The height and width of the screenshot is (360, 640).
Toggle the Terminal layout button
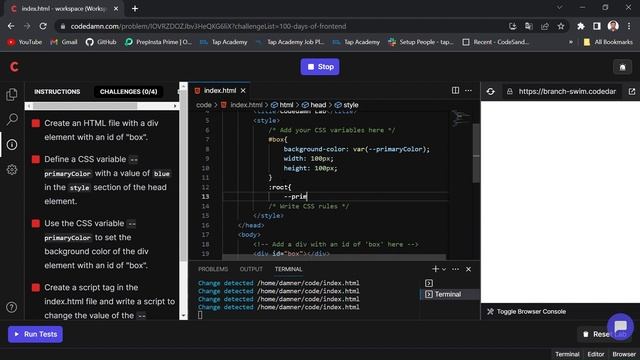(567, 354)
